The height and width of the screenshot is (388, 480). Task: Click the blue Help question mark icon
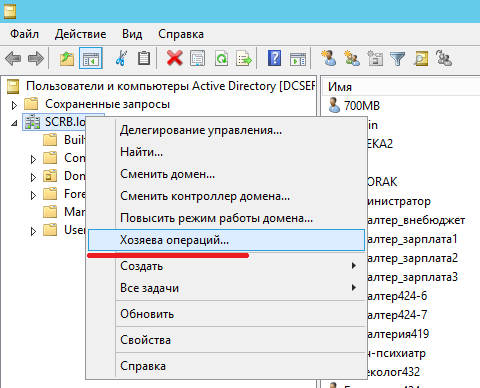pos(274,59)
